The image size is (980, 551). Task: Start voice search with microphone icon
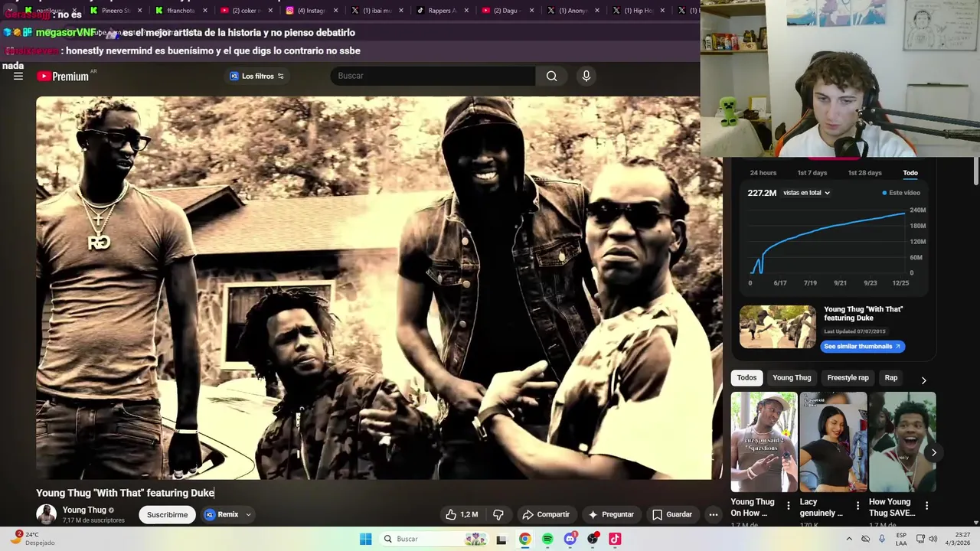pos(586,76)
